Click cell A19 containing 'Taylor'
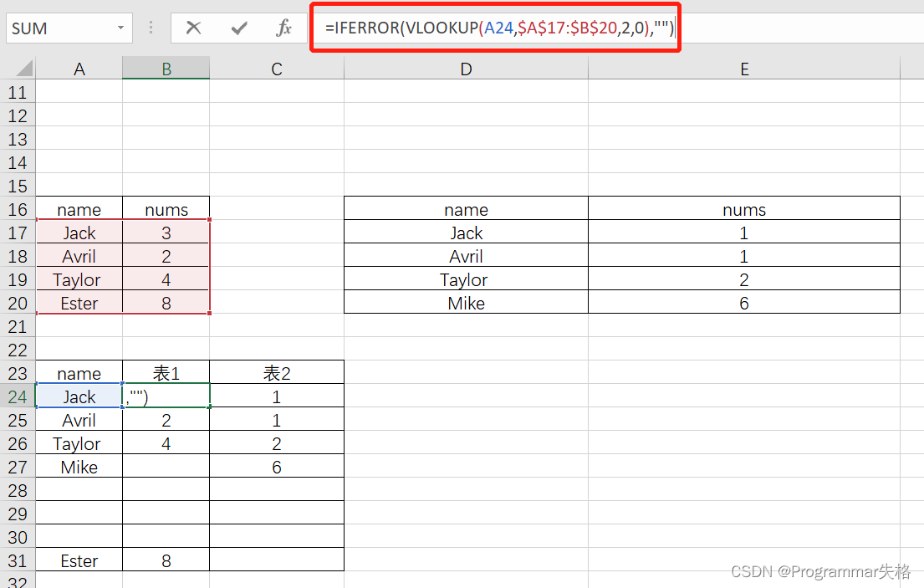Image resolution: width=924 pixels, height=588 pixels. (x=79, y=279)
